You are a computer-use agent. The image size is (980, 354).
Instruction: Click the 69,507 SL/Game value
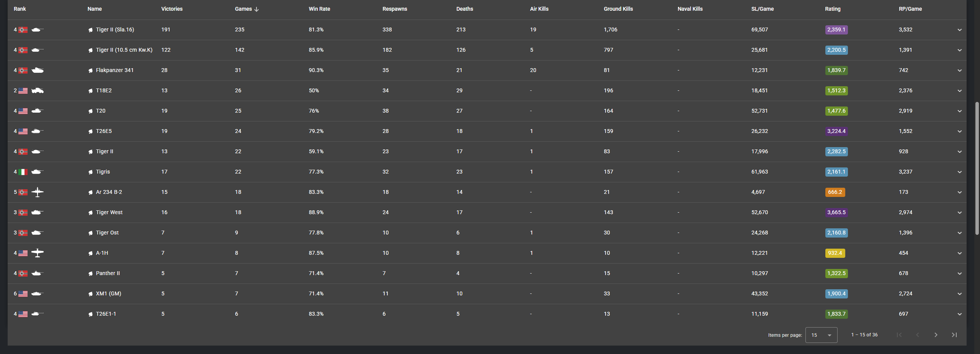(x=759, y=29)
